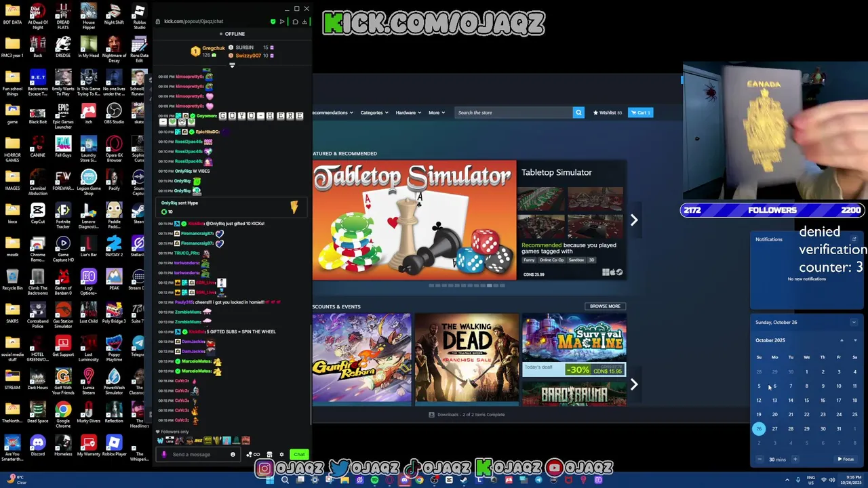Viewport: 868px width, 488px height.
Task: Expand the More menu in Steam store
Action: click(437, 113)
